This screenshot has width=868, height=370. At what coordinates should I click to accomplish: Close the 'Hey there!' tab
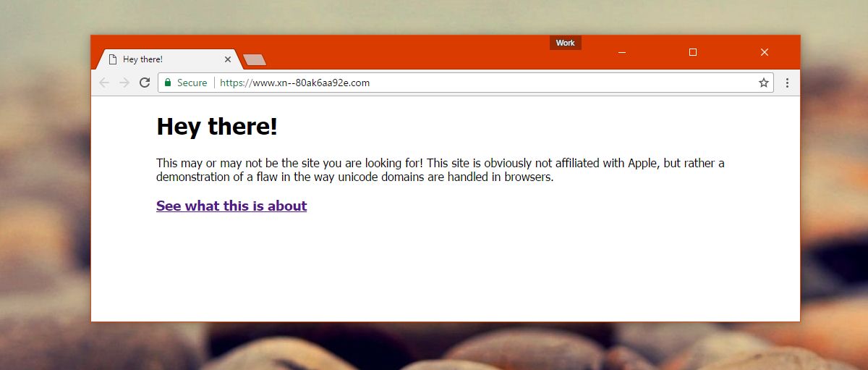pyautogui.click(x=227, y=59)
